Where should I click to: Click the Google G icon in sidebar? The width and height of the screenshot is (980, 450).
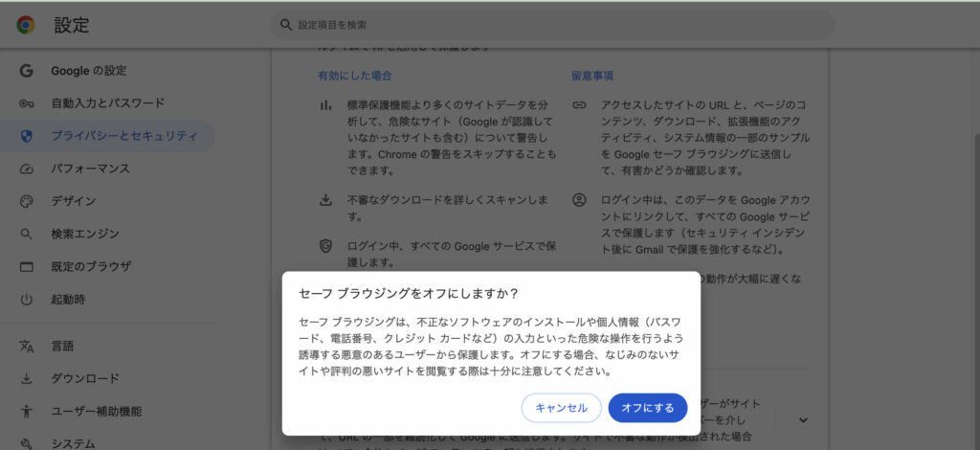tap(26, 71)
